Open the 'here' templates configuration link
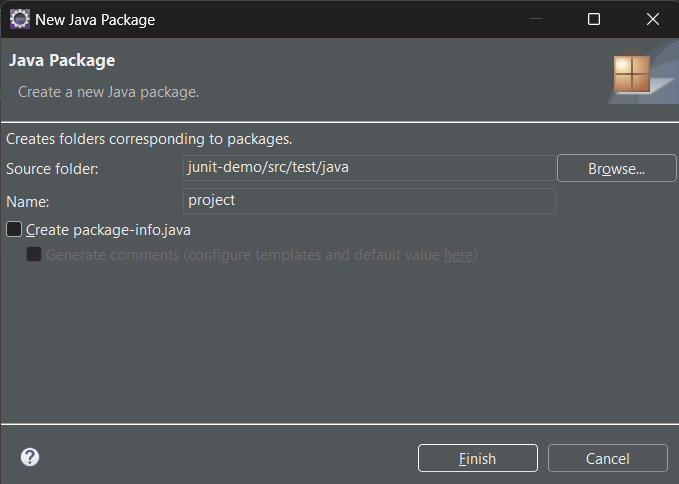The height and width of the screenshot is (484, 679). pos(458,255)
